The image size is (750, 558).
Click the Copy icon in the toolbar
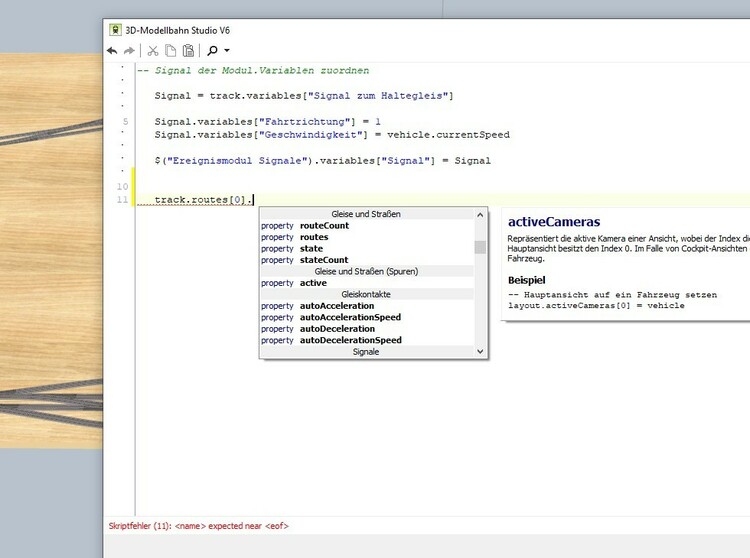click(171, 50)
